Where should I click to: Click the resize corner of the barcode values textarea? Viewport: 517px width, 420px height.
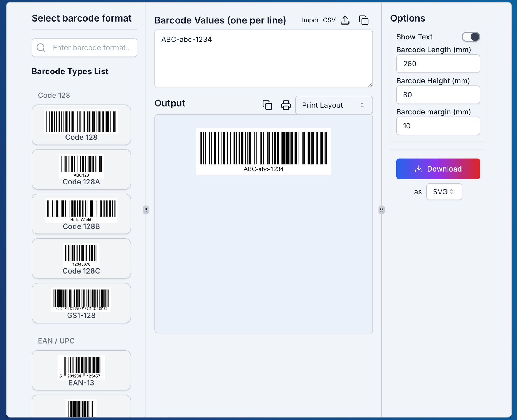pyautogui.click(x=370, y=85)
